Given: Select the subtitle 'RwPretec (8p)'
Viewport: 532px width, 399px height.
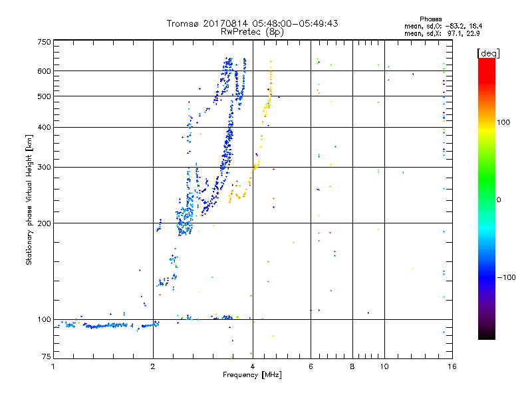Looking at the screenshot, I should (x=252, y=32).
